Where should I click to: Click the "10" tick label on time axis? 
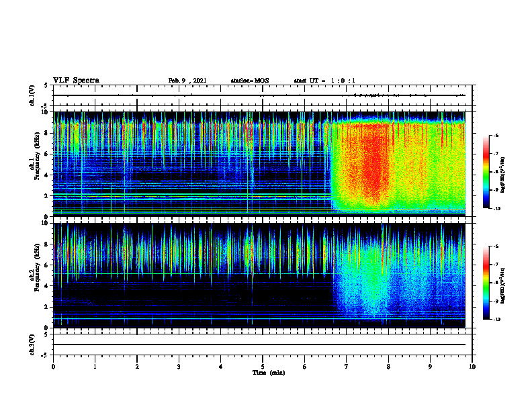[472, 367]
